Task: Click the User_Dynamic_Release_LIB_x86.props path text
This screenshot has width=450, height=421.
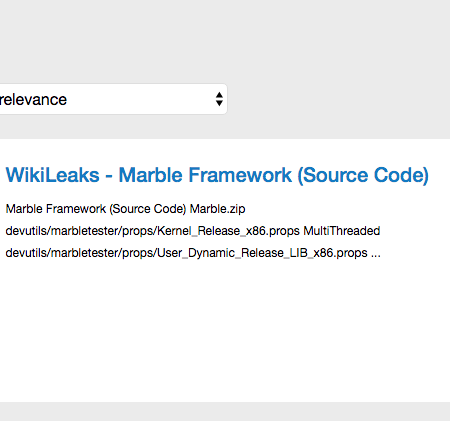Action: (x=187, y=253)
